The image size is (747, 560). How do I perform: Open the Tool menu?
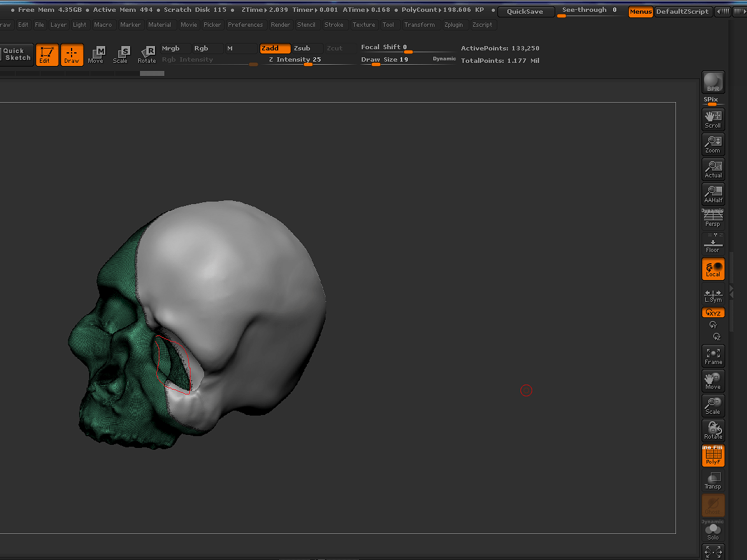(388, 25)
